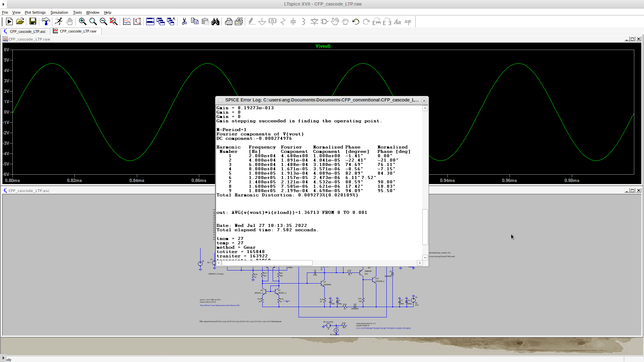The height and width of the screenshot is (362, 644).
Task: Click the Place Component gate icon
Action: pyautogui.click(x=325, y=22)
